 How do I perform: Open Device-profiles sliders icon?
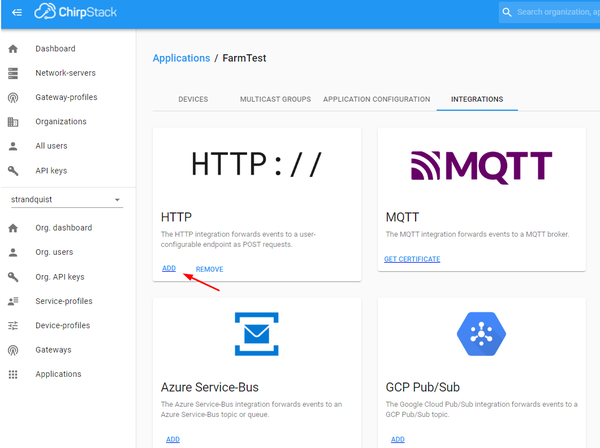(x=13, y=325)
